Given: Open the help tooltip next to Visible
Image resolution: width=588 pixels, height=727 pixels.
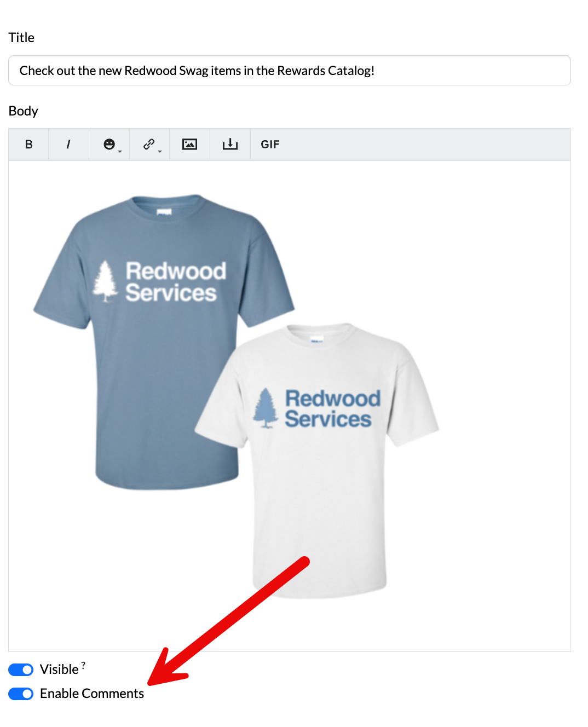Looking at the screenshot, I should point(83,664).
